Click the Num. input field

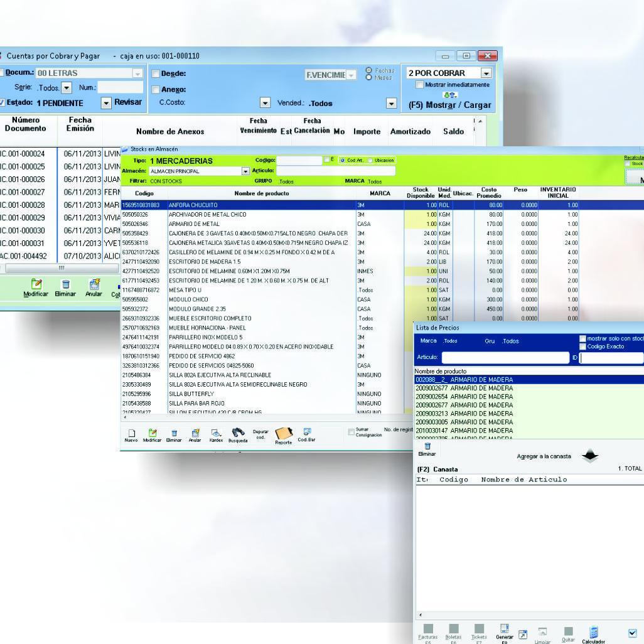click(x=121, y=87)
